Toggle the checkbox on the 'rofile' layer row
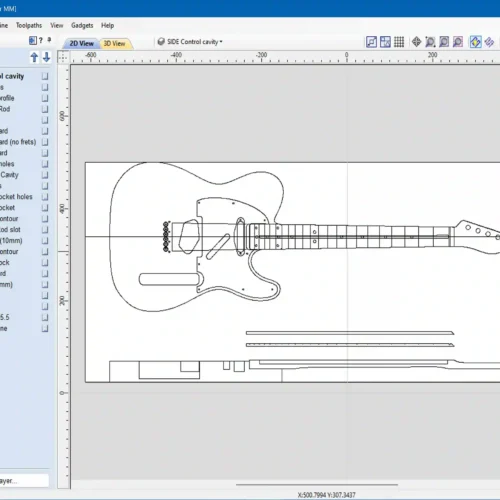Image resolution: width=500 pixels, height=500 pixels. tap(45, 98)
